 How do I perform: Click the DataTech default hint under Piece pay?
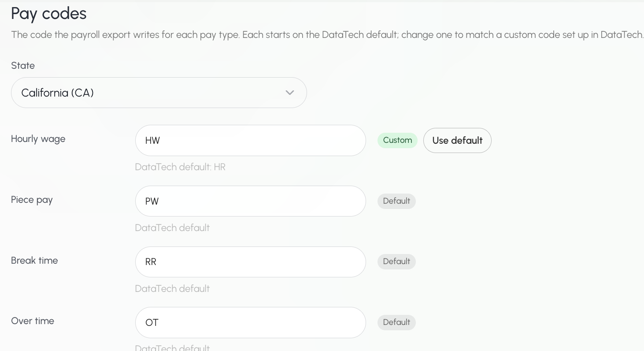pyautogui.click(x=172, y=228)
